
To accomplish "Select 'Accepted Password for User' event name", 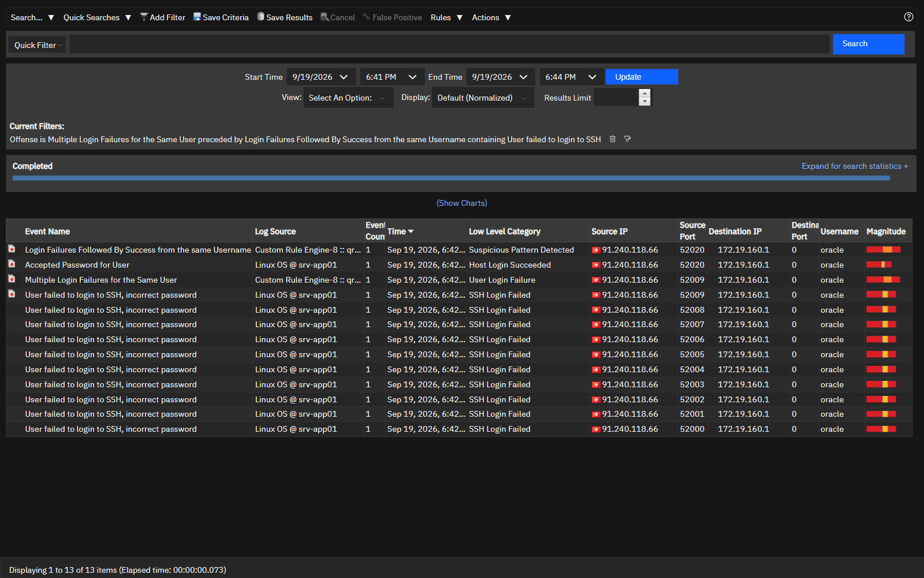I will click(77, 265).
